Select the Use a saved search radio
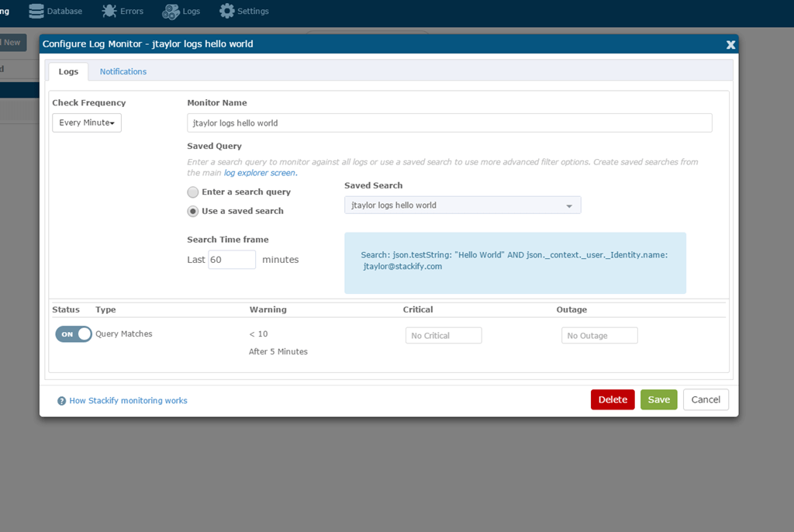This screenshot has height=532, width=794. pyautogui.click(x=192, y=211)
